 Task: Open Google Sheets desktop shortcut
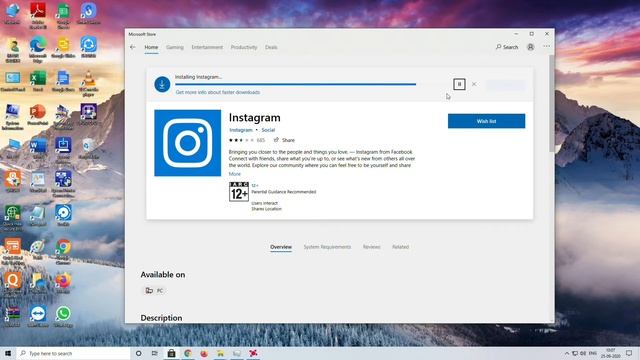[x=63, y=16]
